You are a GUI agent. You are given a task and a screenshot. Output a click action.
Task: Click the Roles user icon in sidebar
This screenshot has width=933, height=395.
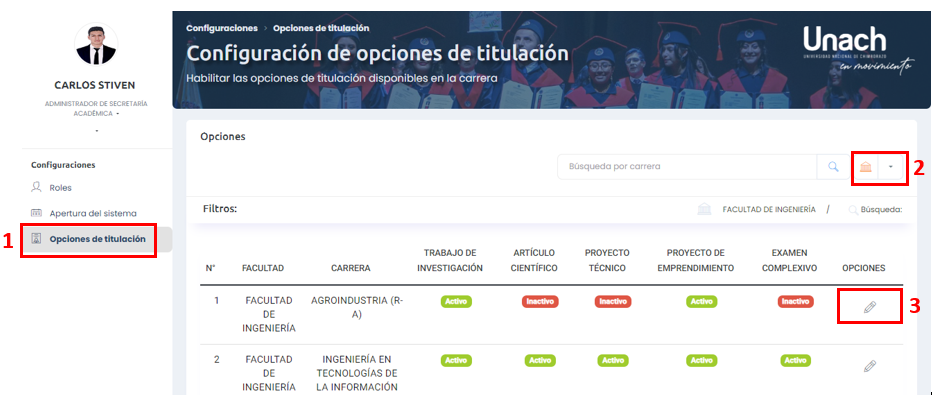[x=36, y=187]
